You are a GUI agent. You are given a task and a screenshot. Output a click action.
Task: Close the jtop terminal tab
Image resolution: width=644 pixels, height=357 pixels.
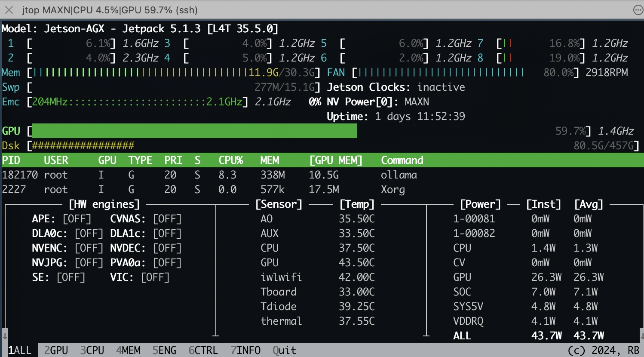coord(9,10)
